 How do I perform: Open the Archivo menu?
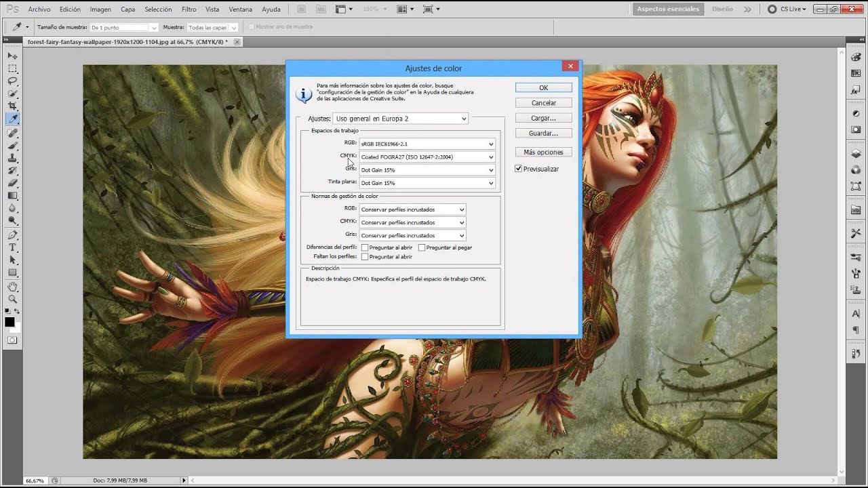click(39, 9)
